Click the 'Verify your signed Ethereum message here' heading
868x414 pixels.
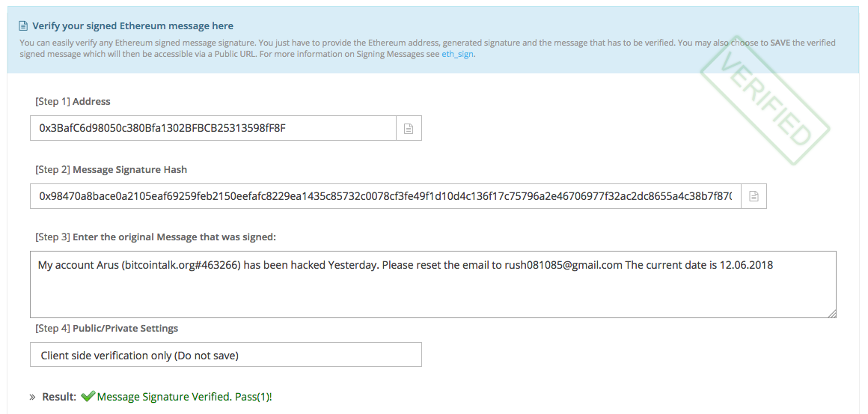[x=133, y=26]
